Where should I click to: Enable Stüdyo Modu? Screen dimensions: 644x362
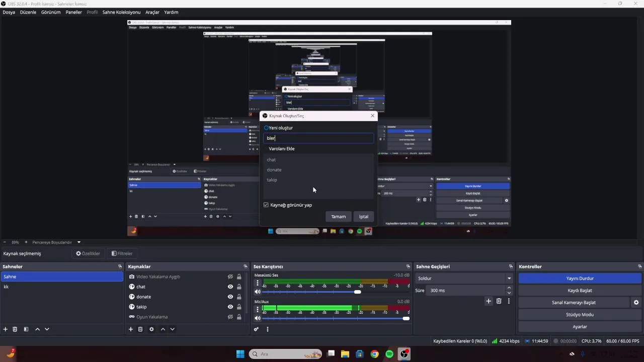click(x=580, y=315)
